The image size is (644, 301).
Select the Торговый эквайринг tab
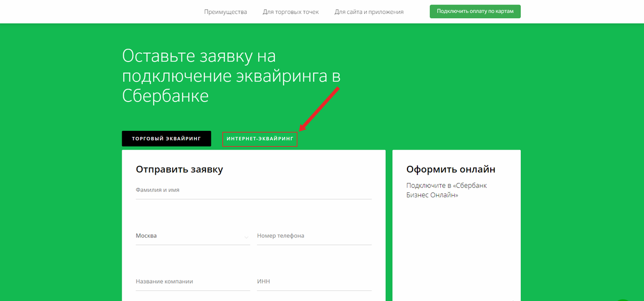tap(167, 139)
